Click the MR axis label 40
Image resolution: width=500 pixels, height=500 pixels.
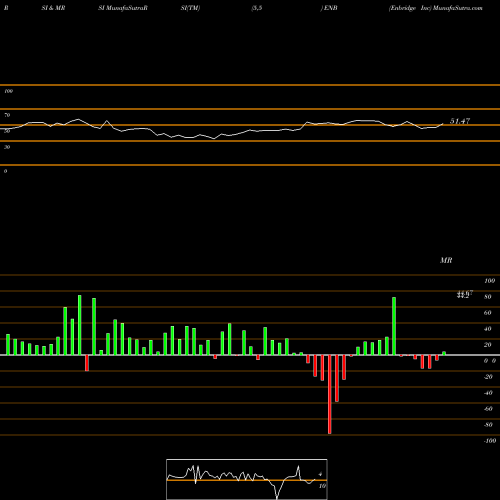pyautogui.click(x=488, y=329)
